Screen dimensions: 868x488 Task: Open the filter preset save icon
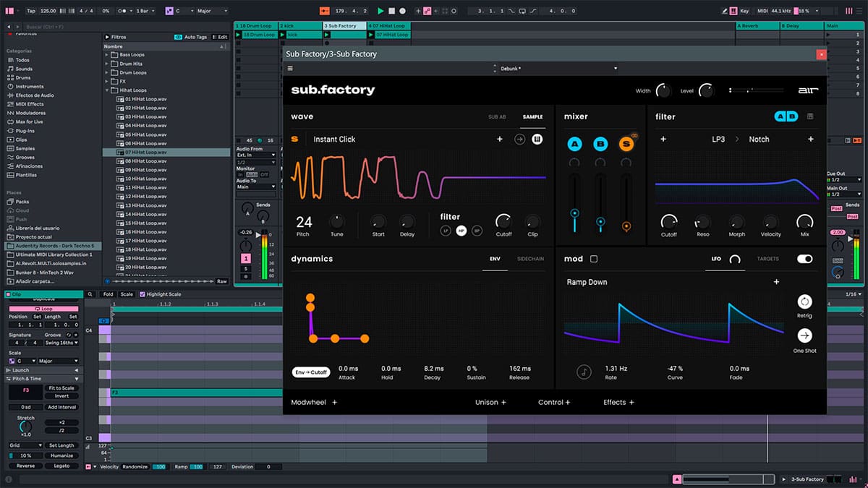click(810, 116)
